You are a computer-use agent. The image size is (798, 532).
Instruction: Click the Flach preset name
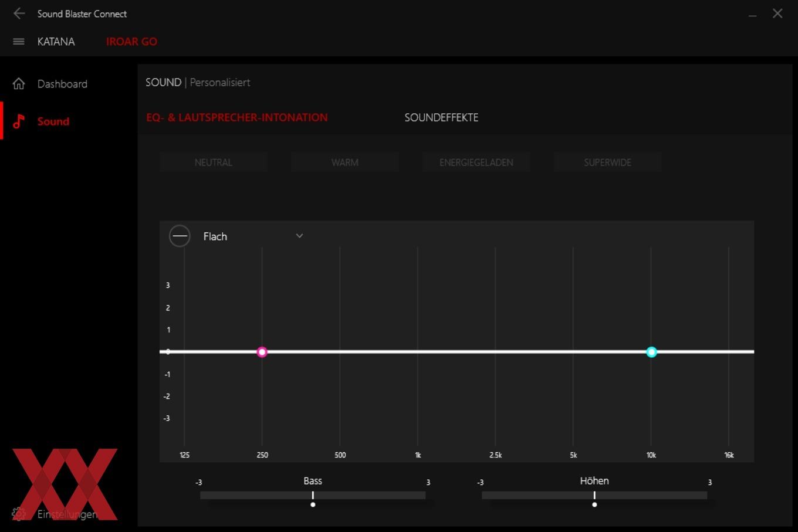pos(215,236)
